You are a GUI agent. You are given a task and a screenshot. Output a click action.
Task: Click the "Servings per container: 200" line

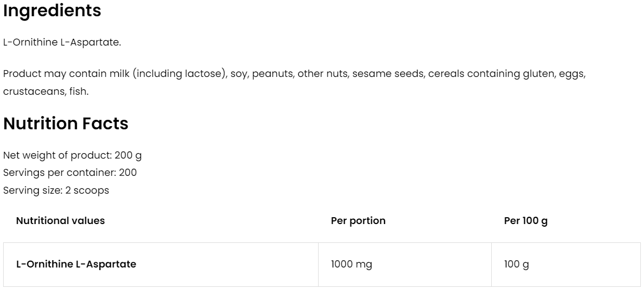pyautogui.click(x=70, y=173)
